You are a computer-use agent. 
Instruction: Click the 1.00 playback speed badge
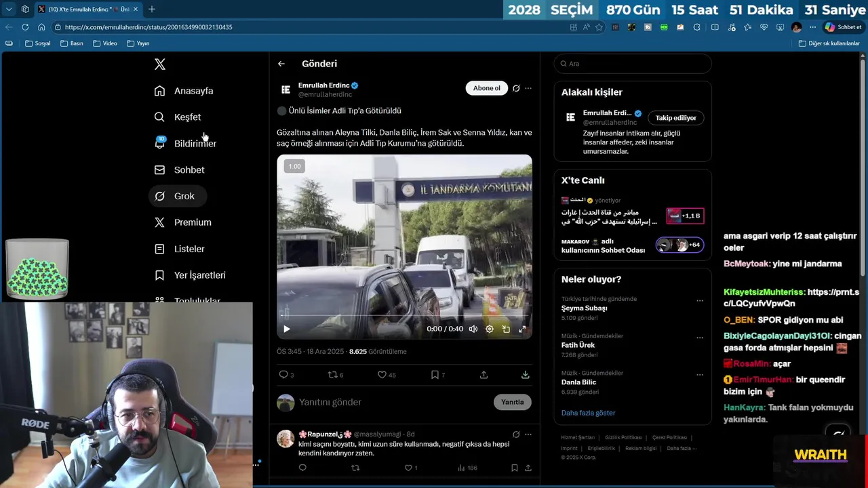pos(294,166)
